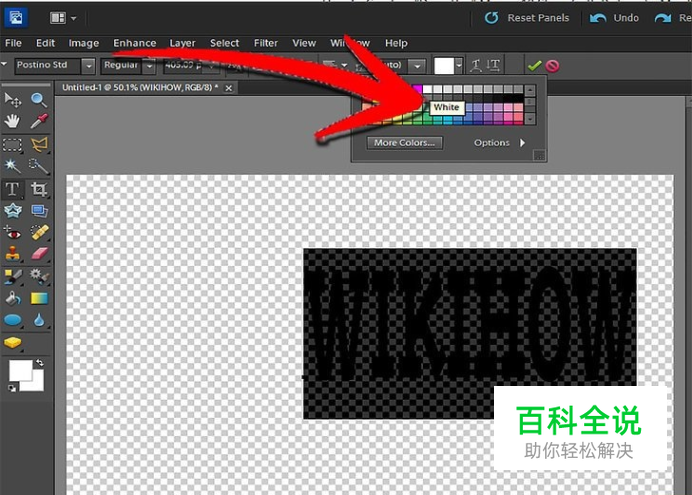Select the Horizontal Type tool
This screenshot has width=692, height=495.
(x=12, y=189)
